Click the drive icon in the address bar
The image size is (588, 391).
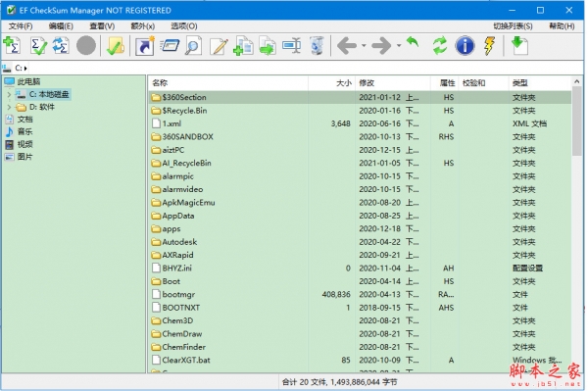click(x=7, y=69)
